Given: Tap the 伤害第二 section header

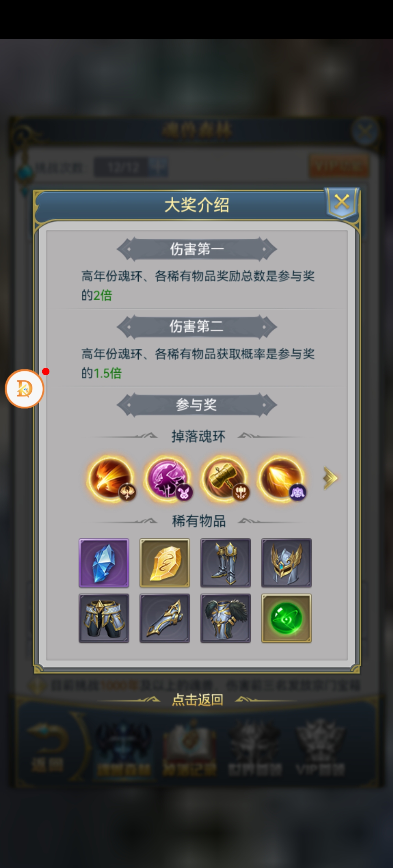Looking at the screenshot, I should tap(197, 326).
